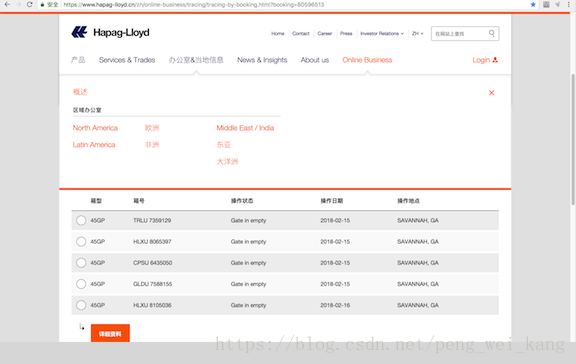Click the Login user icon
The image size is (576, 364).
tap(495, 60)
